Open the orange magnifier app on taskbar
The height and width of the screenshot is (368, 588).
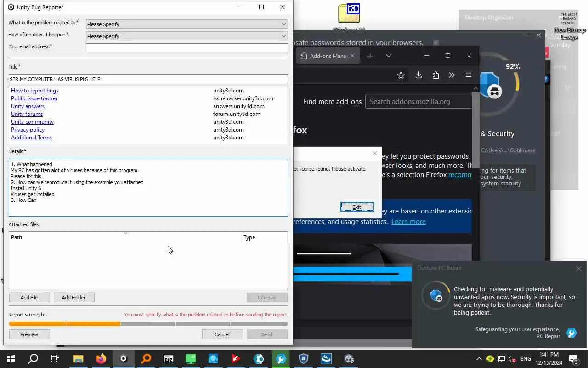point(146,359)
